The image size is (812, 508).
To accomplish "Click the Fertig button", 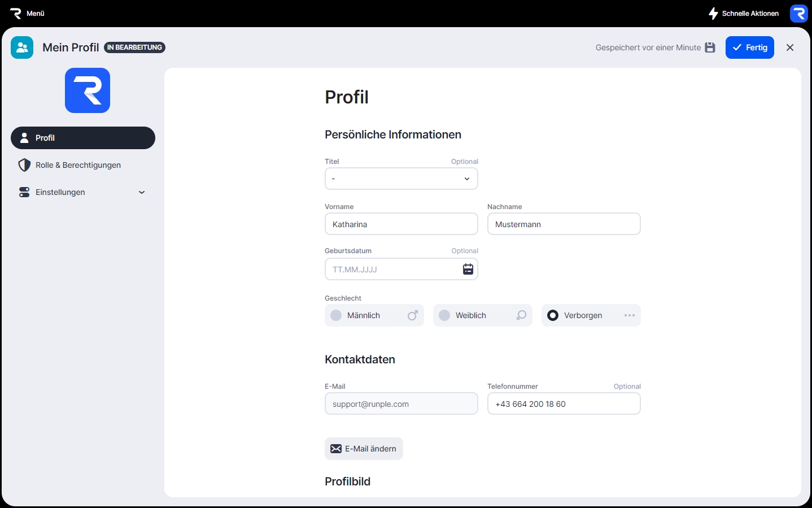I will (749, 47).
